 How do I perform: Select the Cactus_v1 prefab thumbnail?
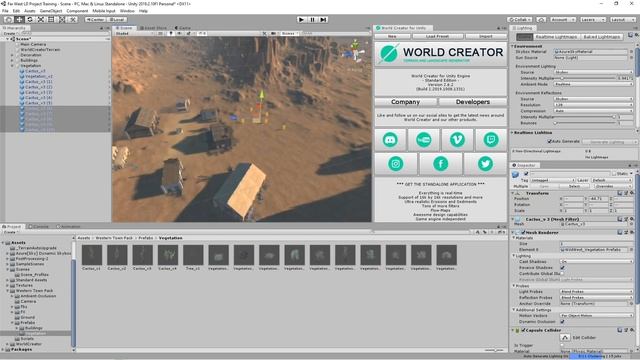pyautogui.click(x=92, y=255)
